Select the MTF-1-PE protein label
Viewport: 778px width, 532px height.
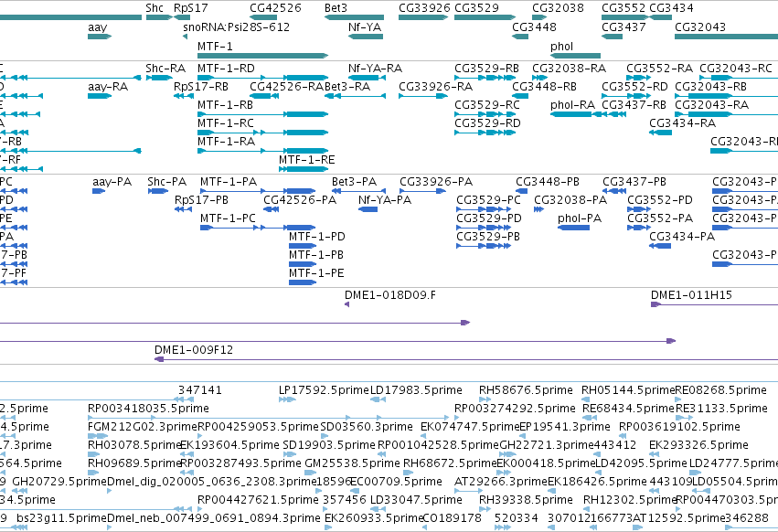(316, 273)
